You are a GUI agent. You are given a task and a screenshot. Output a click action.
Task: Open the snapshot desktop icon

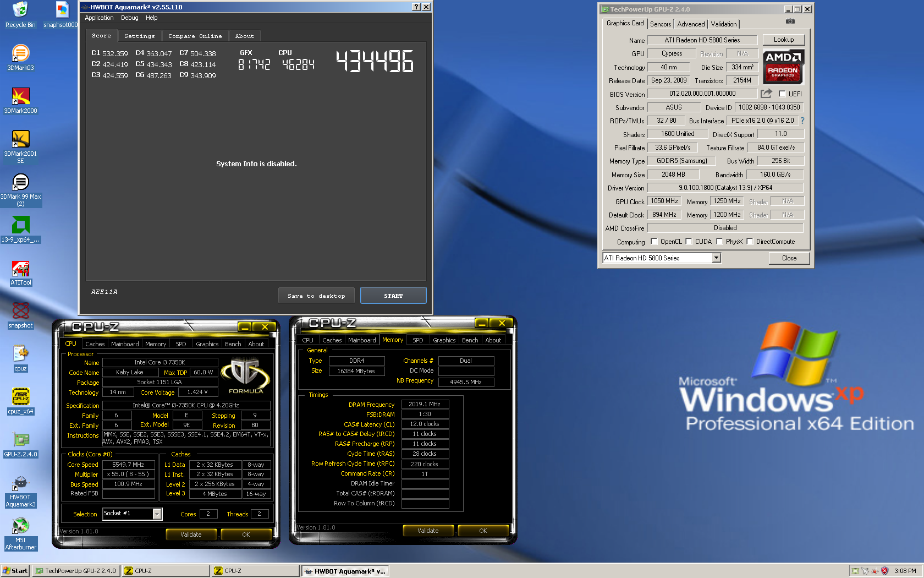click(x=20, y=315)
